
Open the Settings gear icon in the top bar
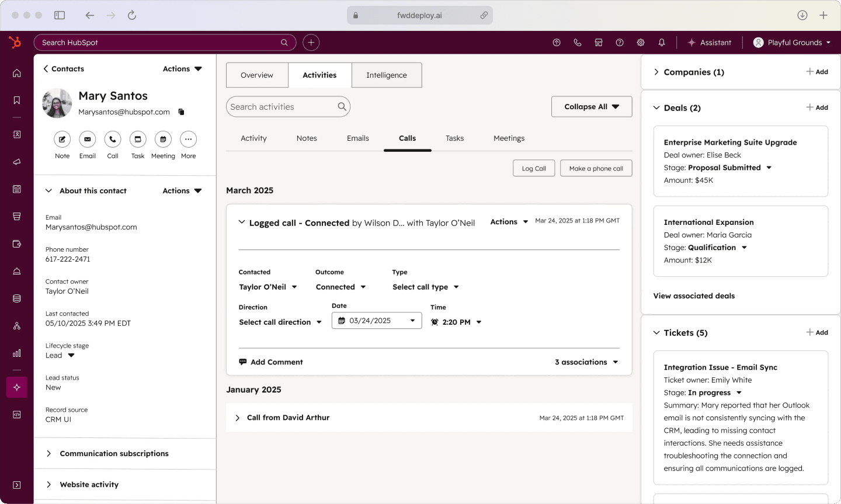pyautogui.click(x=641, y=43)
